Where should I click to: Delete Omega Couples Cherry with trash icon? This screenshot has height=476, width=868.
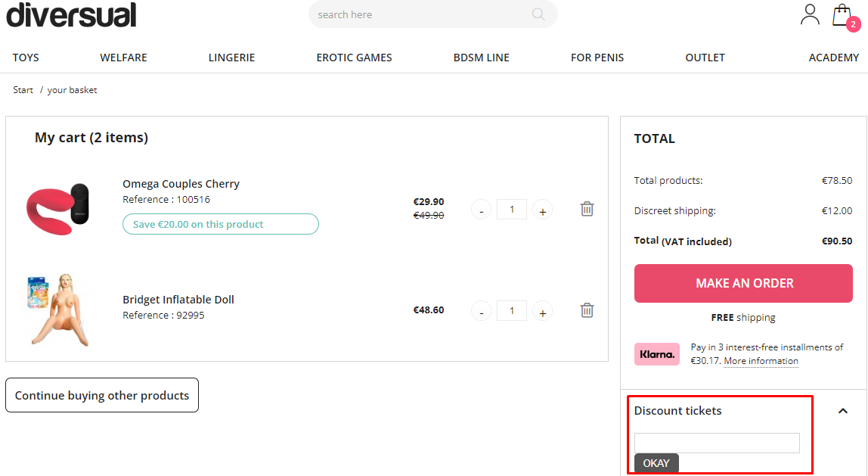pos(587,209)
